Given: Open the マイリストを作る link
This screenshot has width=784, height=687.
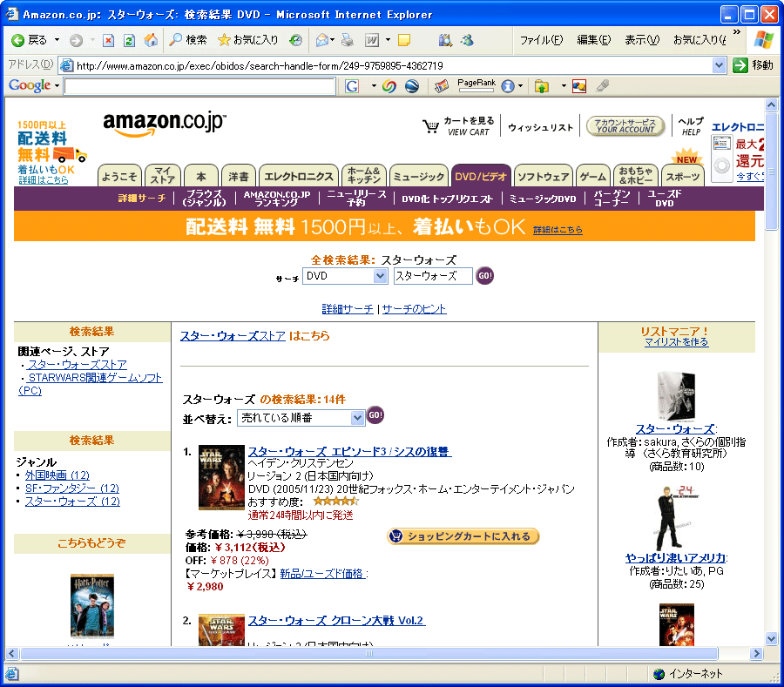Looking at the screenshot, I should [x=676, y=342].
